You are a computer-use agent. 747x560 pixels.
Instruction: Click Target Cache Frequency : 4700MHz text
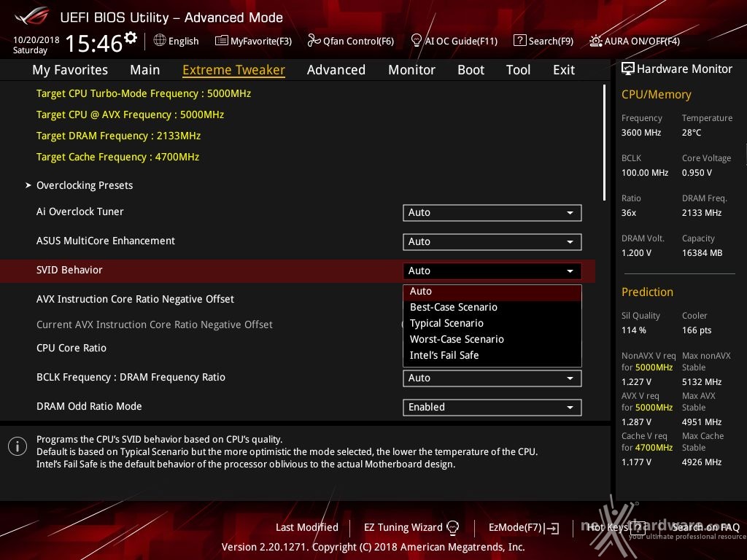117,157
